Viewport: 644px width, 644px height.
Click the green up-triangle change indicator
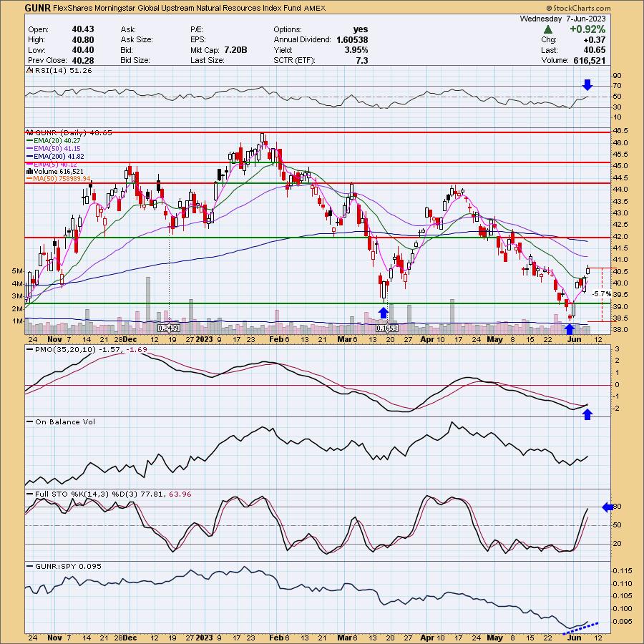[547, 29]
